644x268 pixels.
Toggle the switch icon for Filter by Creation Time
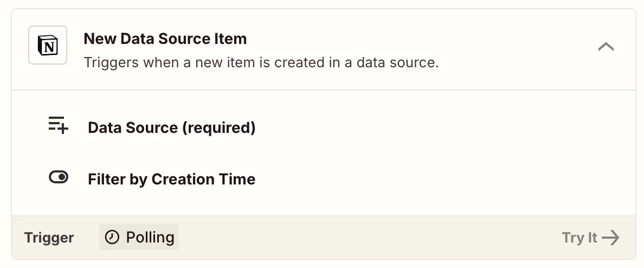tap(58, 177)
